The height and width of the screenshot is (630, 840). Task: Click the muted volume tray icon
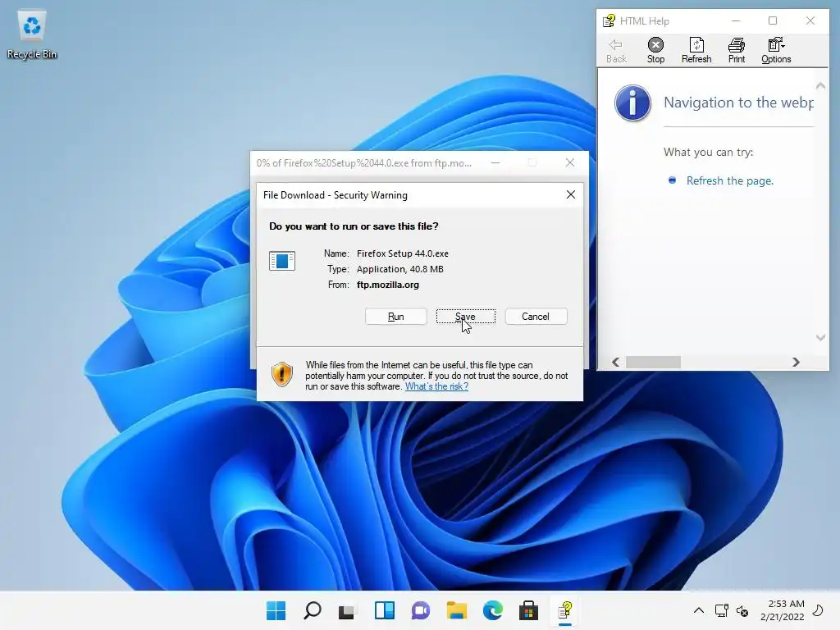pos(742,610)
